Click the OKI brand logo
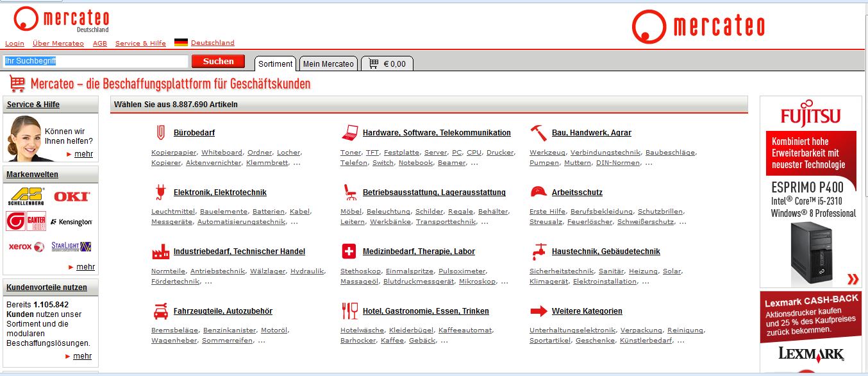Image resolution: width=868 pixels, height=376 pixels. (x=71, y=196)
